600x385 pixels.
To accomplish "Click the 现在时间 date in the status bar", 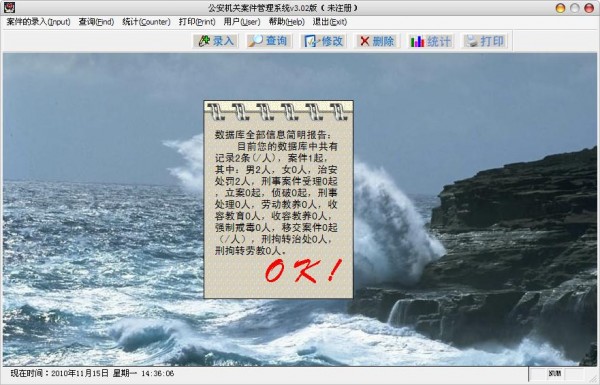I will [60, 373].
